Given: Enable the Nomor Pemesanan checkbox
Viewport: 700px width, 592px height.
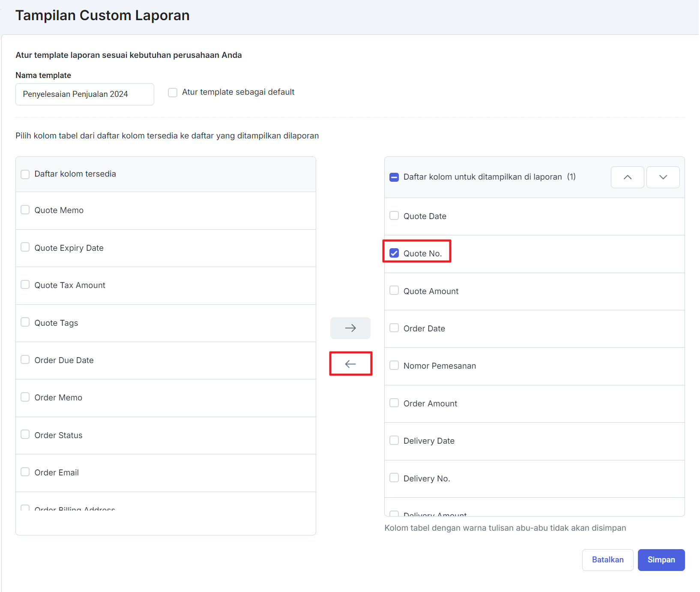Looking at the screenshot, I should 394,366.
